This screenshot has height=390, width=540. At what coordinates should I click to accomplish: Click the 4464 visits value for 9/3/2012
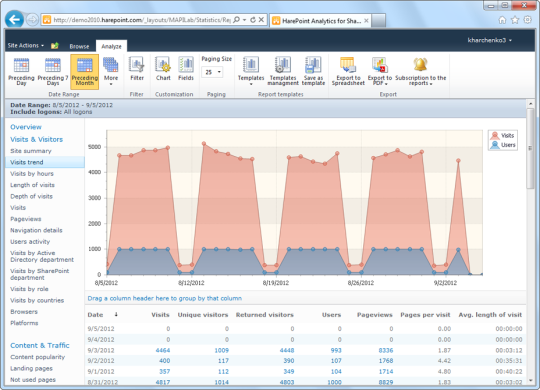tap(163, 350)
